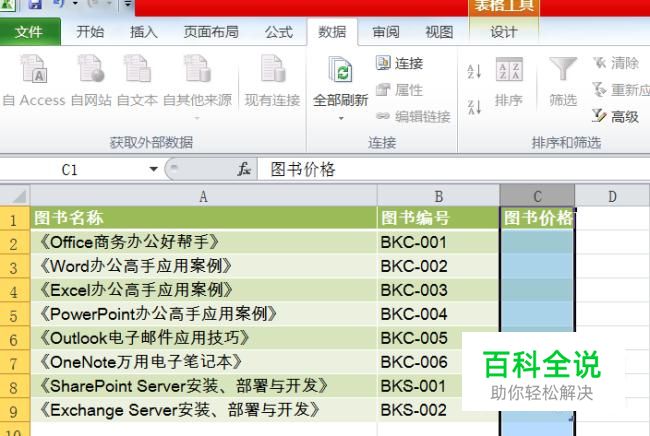
Task: Click the Undo icon in quick access toolbar
Action: (58, 4)
